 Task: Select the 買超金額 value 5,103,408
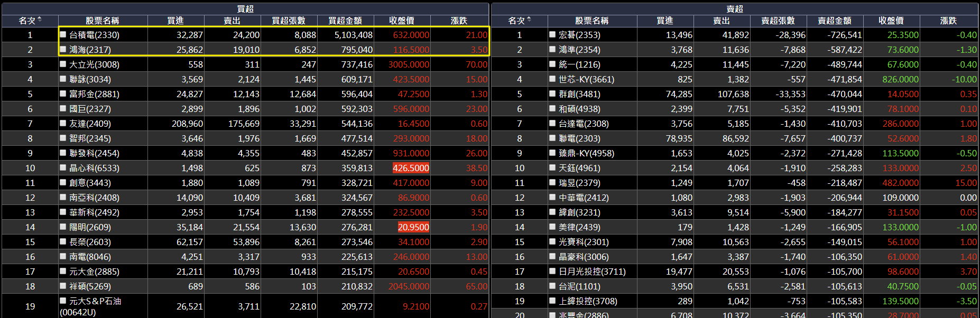point(354,35)
